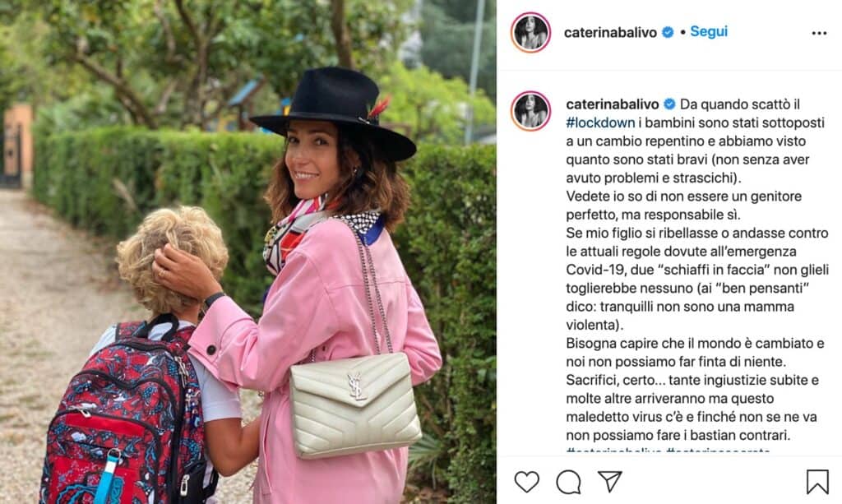
Task: Click the caterinabalivo username in the caption
Action: click(x=612, y=104)
